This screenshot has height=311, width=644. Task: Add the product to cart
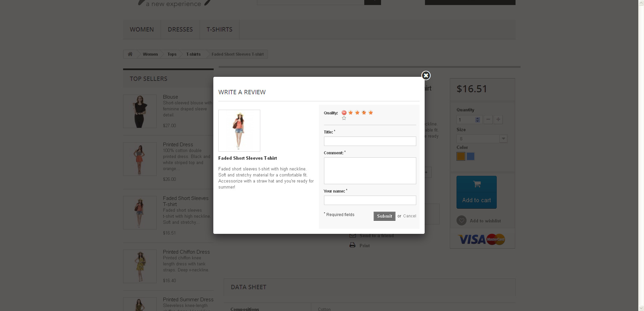pos(477,192)
